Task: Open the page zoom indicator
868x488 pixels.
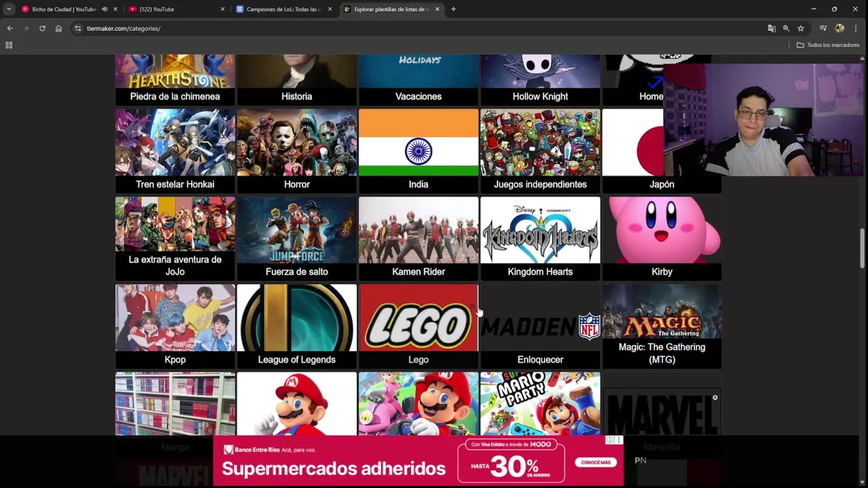Action: 786,28
